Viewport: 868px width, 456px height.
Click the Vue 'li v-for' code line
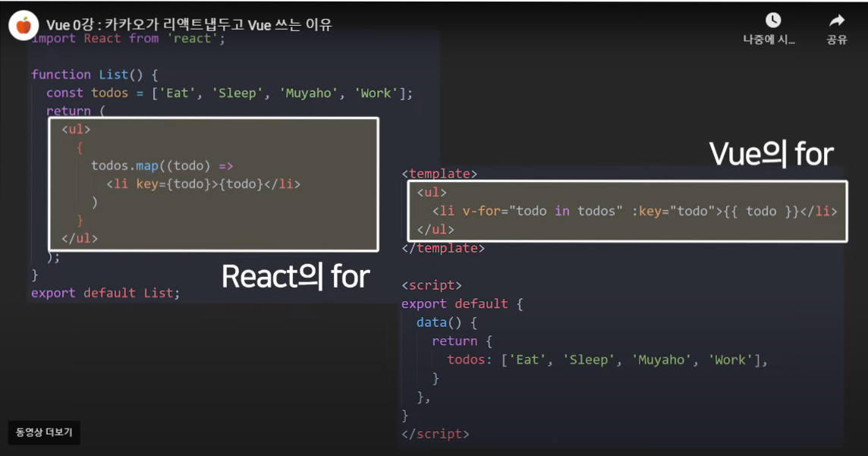634,211
